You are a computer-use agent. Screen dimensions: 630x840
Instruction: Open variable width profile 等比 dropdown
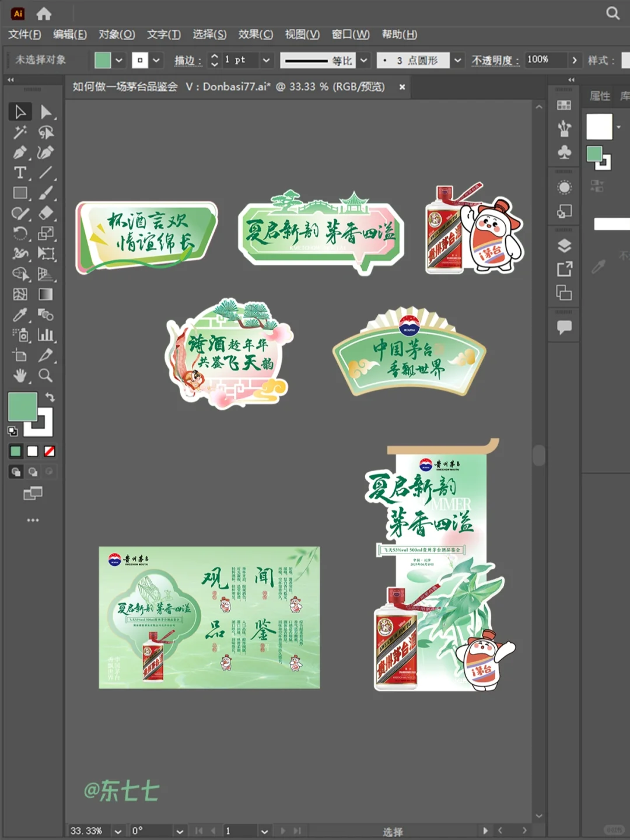[x=363, y=60]
